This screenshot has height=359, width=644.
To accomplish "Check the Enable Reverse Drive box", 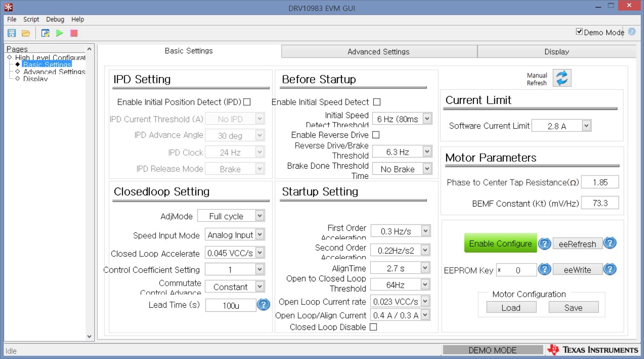I will [x=376, y=135].
